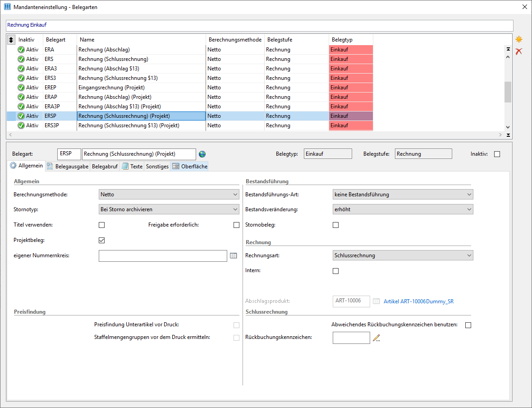Click the green status icon of ERS row
Image resolution: width=532 pixels, height=408 pixels.
tap(21, 59)
